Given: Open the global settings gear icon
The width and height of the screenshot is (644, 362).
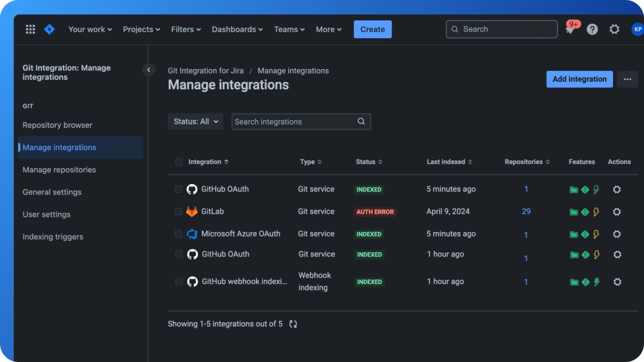Looking at the screenshot, I should (x=614, y=29).
